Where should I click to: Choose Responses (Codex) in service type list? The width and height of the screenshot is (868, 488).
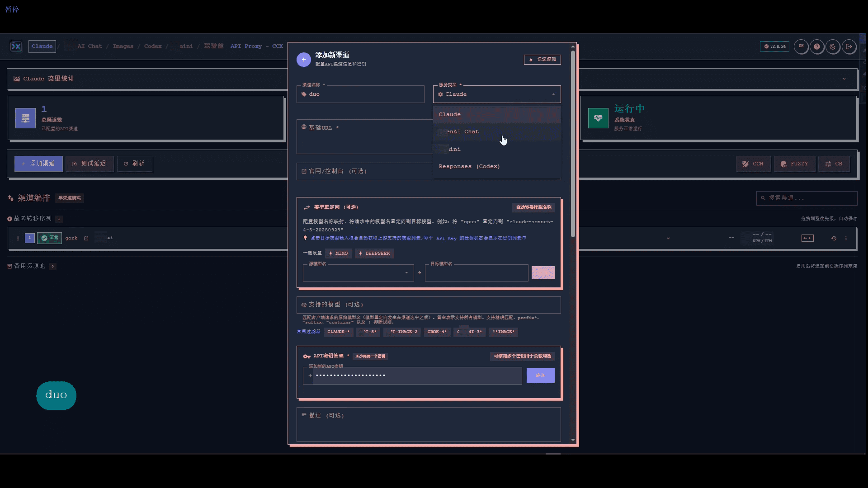coord(497,166)
